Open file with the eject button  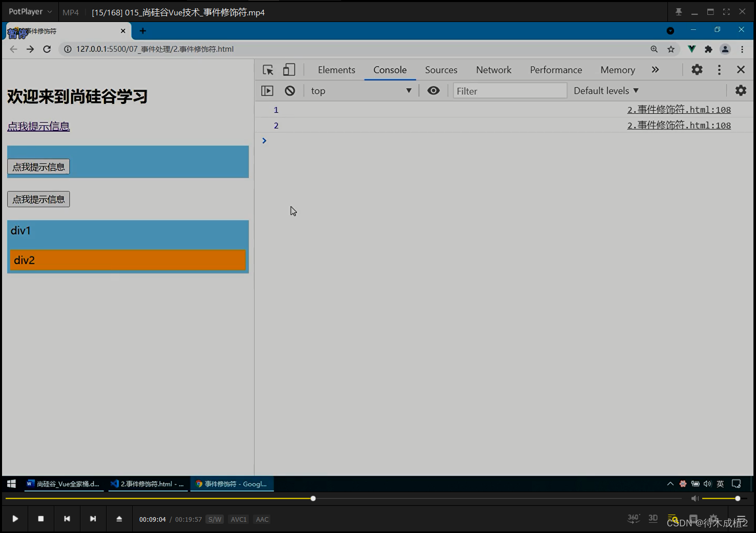tap(119, 519)
